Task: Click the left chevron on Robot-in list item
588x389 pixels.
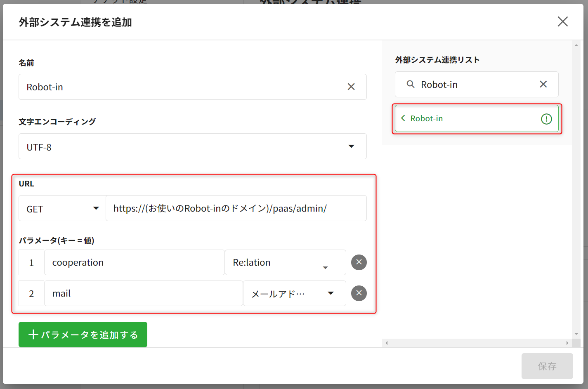Action: click(403, 118)
